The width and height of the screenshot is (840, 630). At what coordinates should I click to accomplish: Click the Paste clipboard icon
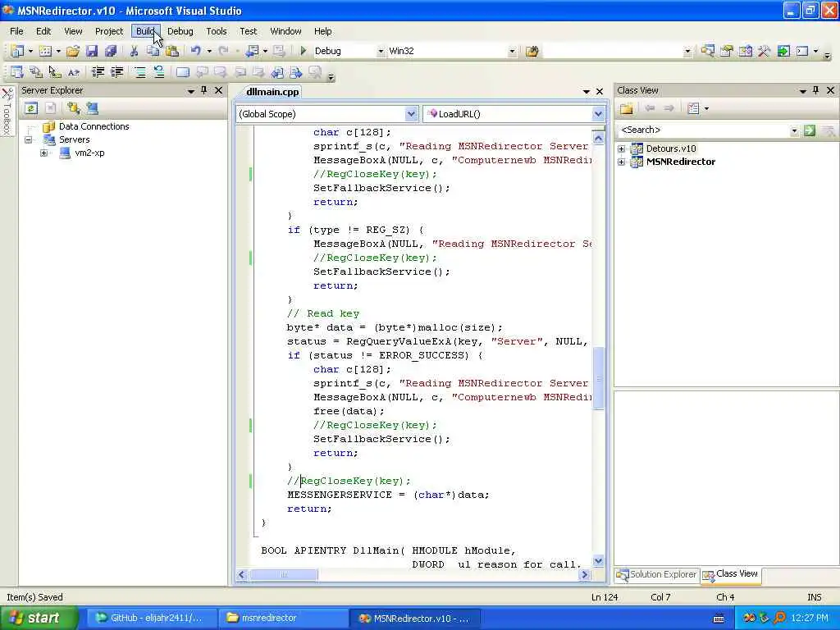172,51
